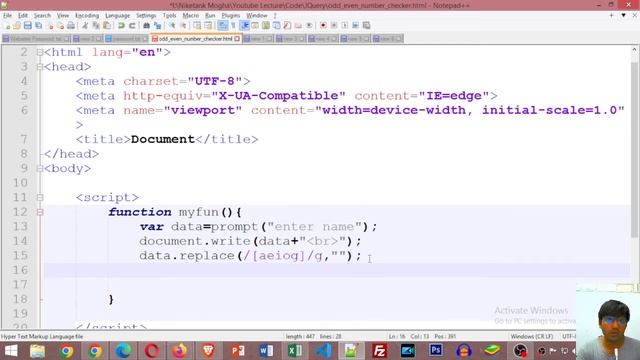
Task: Toggle synchronize horizontal scrolling
Action: tap(209, 26)
